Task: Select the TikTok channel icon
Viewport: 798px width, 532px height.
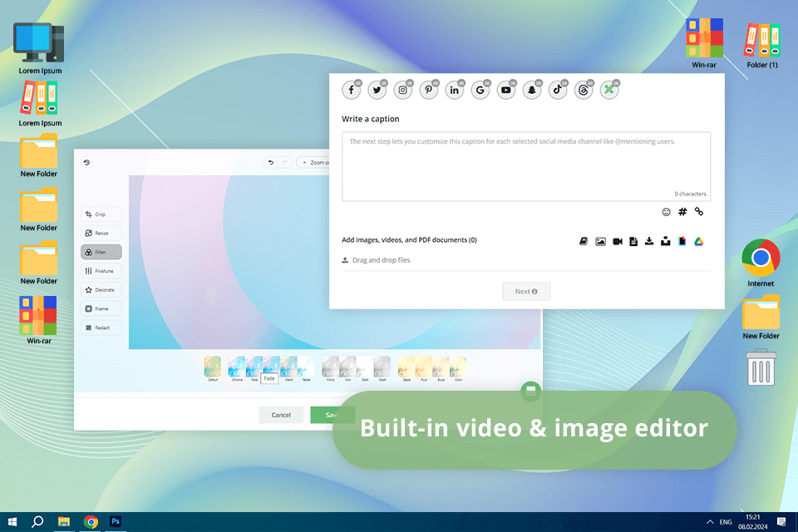Action: [x=558, y=90]
